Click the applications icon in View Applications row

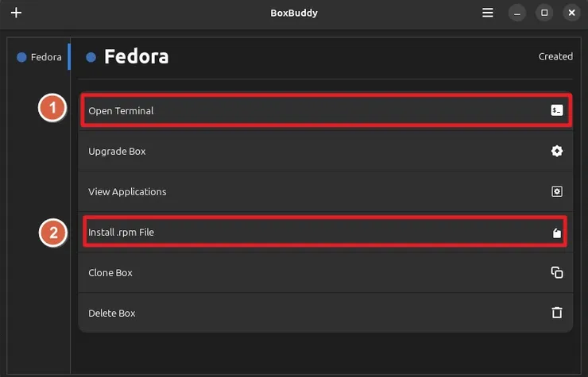click(557, 191)
